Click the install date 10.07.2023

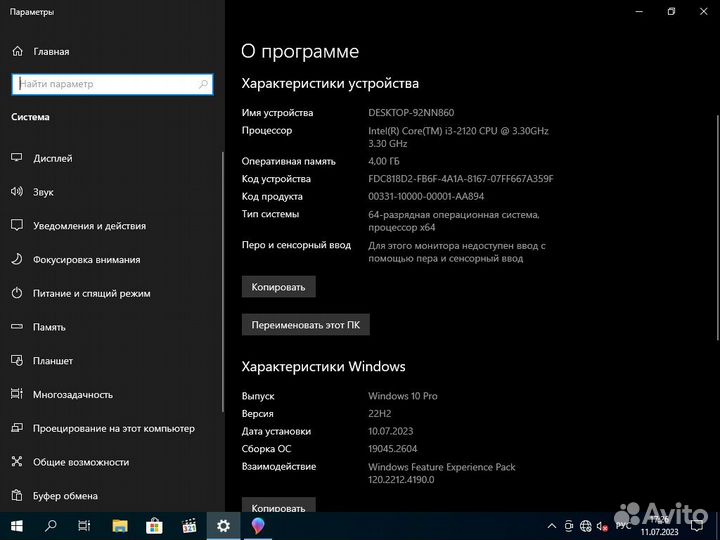(x=391, y=432)
